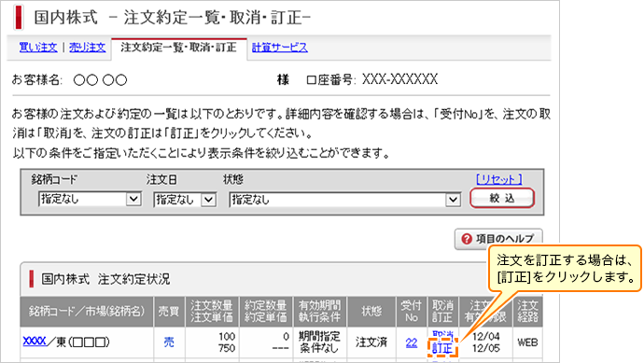Viewport: 644px width, 363px height.
Task: Click the 売 sell link in the row
Action: (x=169, y=342)
